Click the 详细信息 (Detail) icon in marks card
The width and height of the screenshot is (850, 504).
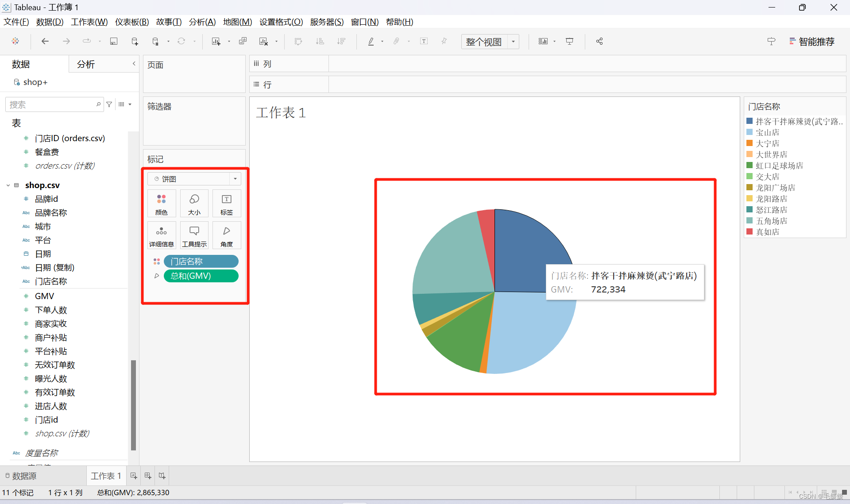(161, 234)
